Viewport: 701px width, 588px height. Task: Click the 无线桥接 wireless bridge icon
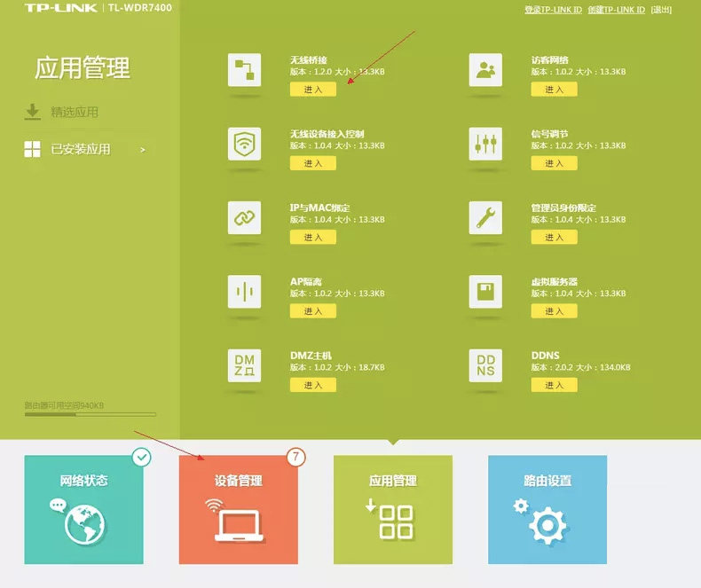[x=245, y=70]
